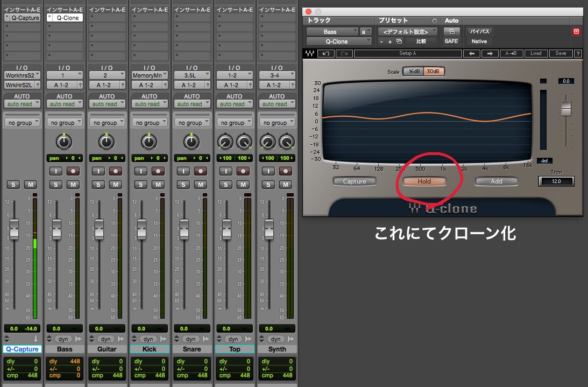Click the Load button in Waves toolbar
Screen dimensions: 588x387
(x=536, y=53)
